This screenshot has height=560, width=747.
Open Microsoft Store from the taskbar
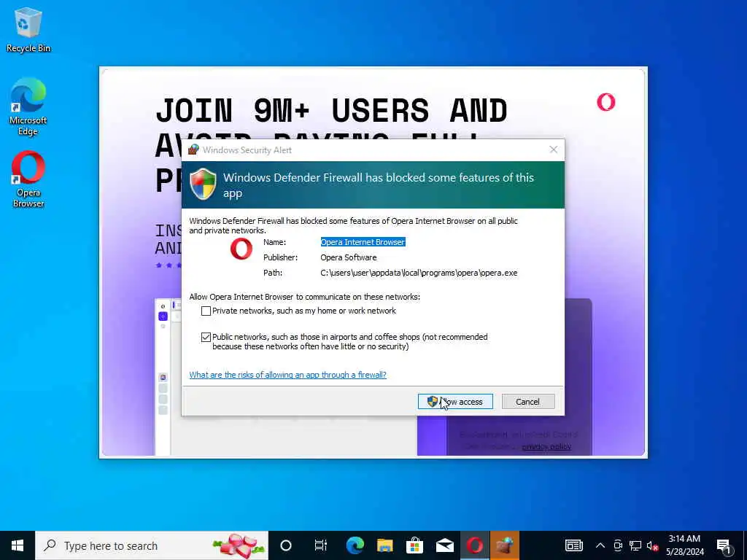tap(415, 545)
